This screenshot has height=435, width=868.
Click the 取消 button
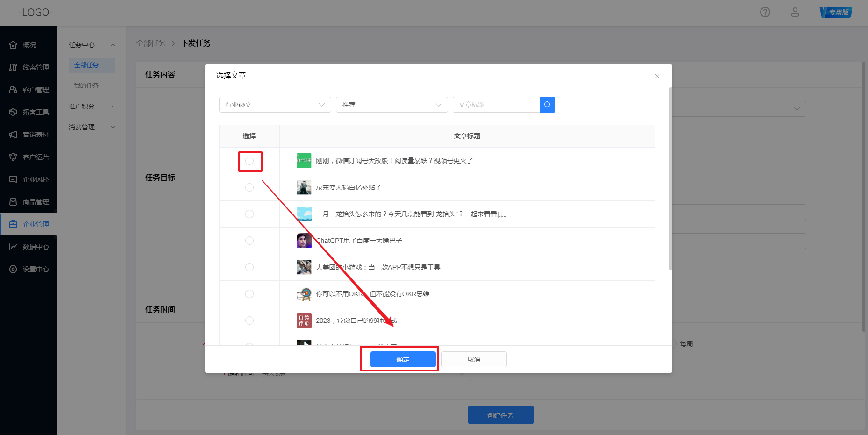474,359
